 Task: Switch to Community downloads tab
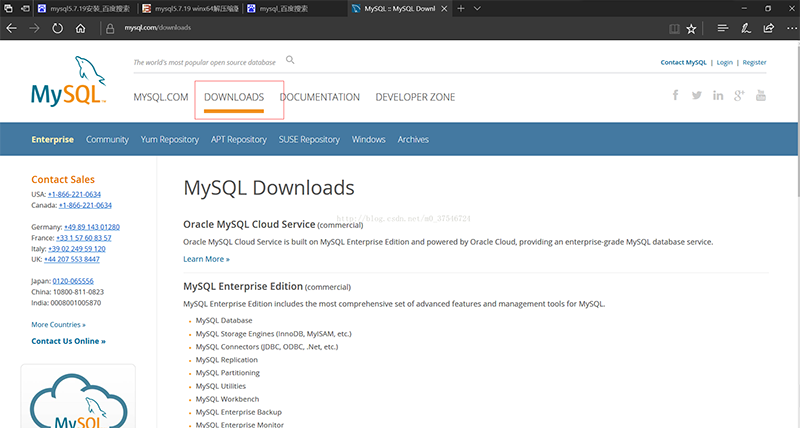point(107,140)
